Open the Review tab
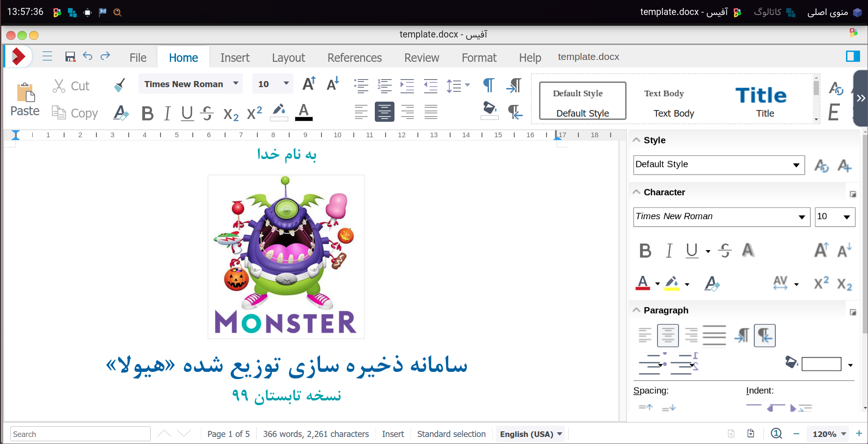 pos(422,58)
